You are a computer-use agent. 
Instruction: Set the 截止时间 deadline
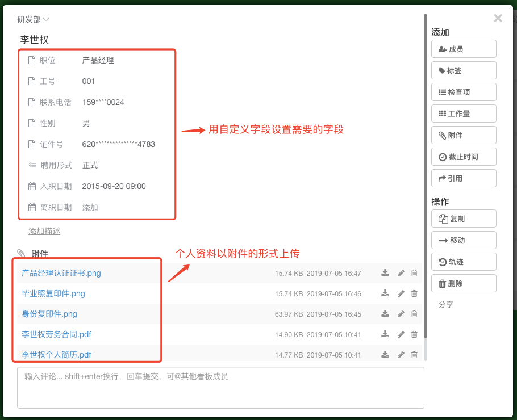(464, 157)
